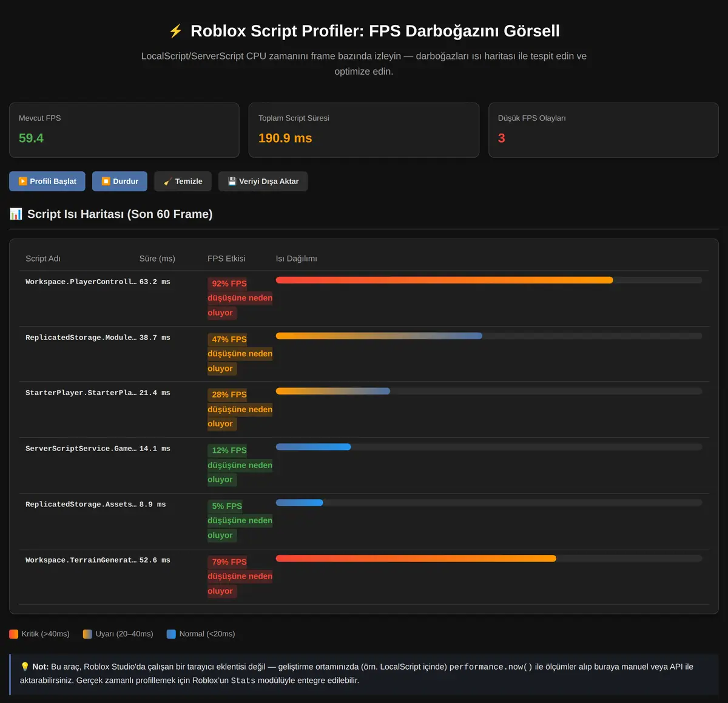
Task: Click the Düşük FPS Olayları card label
Action: pyautogui.click(x=532, y=118)
